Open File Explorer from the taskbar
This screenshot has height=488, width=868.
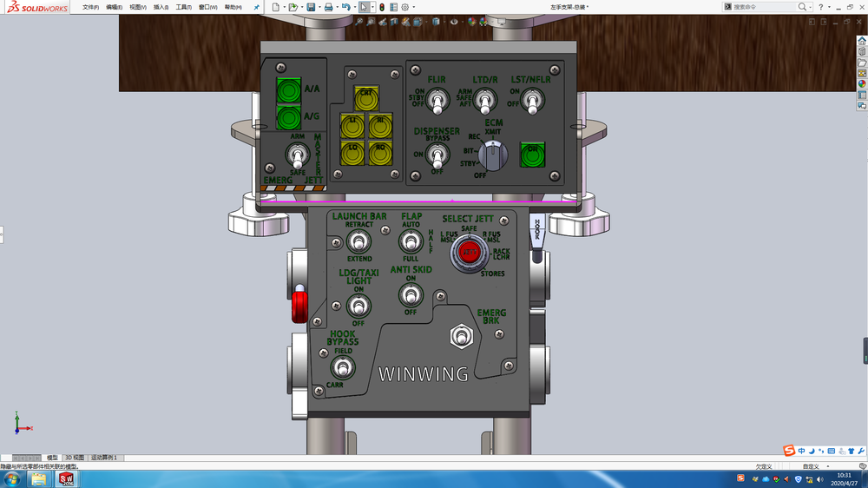pos(39,479)
